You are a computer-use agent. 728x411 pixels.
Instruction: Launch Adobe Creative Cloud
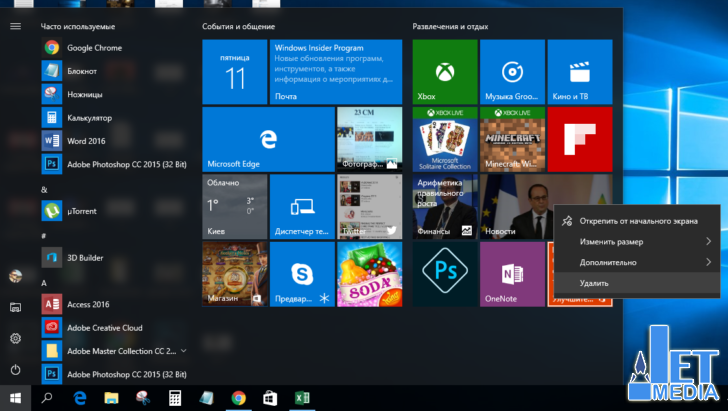click(114, 328)
